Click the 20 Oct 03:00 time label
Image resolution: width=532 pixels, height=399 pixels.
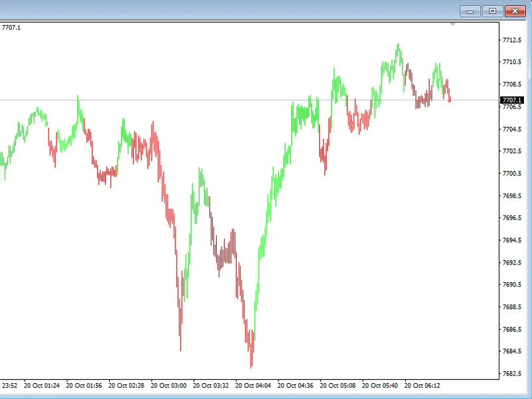click(x=169, y=386)
